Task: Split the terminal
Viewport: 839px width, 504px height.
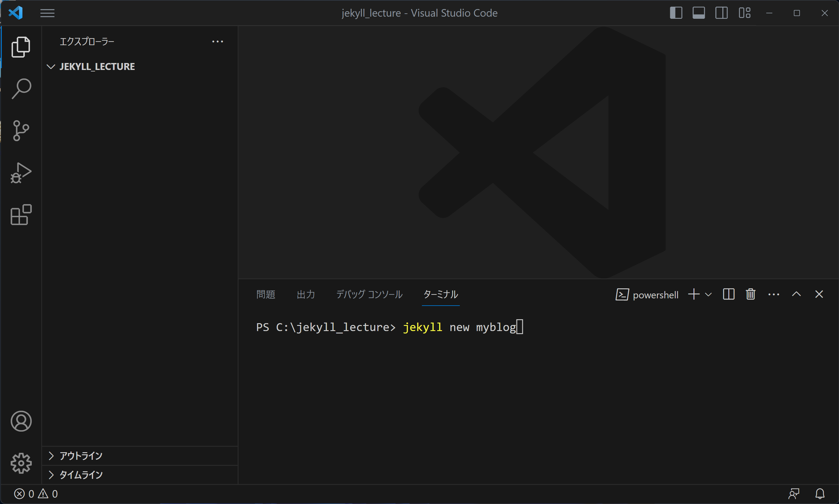Action: (x=729, y=294)
